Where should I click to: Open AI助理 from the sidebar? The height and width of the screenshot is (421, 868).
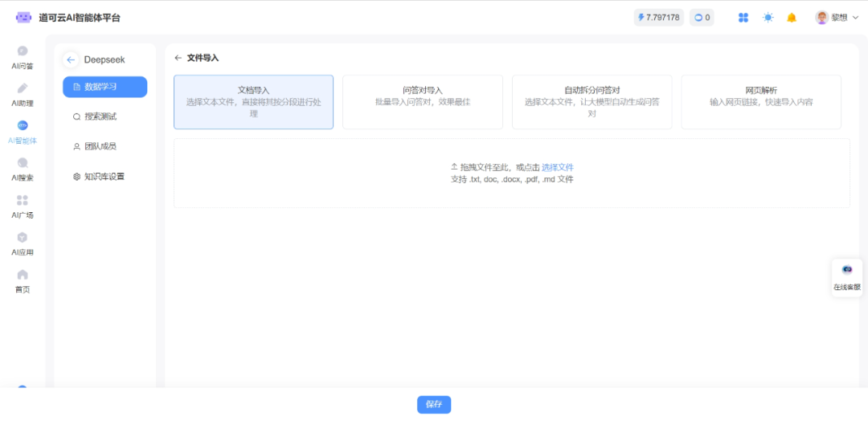[x=23, y=88]
